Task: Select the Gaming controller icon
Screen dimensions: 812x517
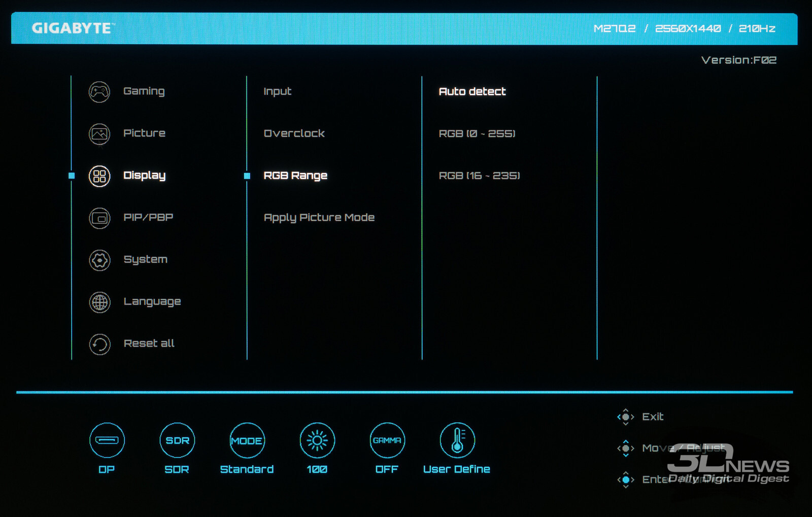Action: (x=99, y=92)
